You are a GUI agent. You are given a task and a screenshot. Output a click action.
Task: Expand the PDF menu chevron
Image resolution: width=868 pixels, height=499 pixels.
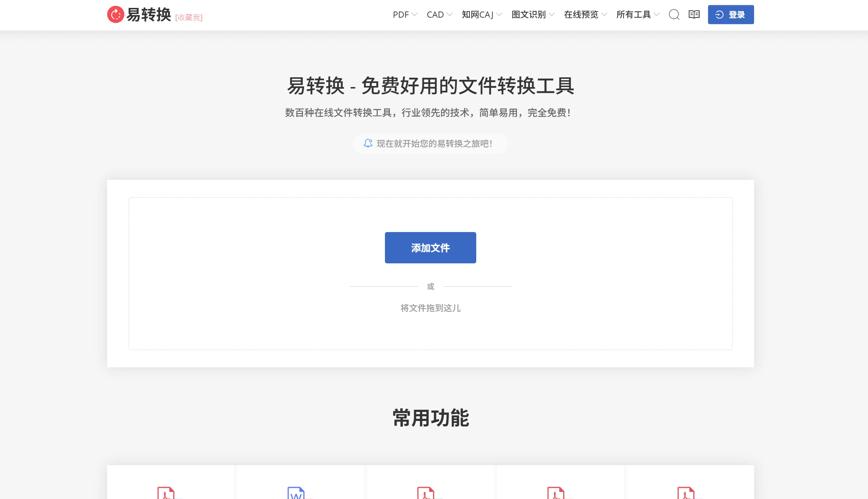tap(414, 15)
